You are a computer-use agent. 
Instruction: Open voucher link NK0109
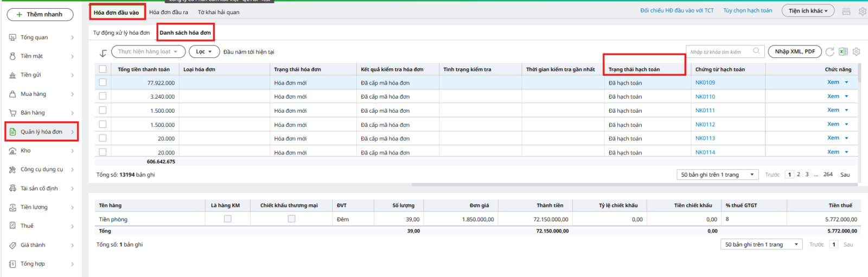[705, 82]
